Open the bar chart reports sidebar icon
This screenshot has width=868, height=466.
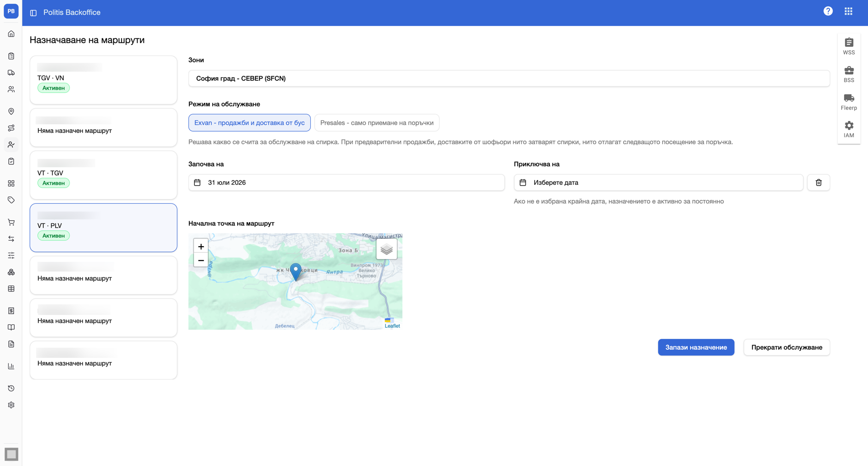(11, 366)
